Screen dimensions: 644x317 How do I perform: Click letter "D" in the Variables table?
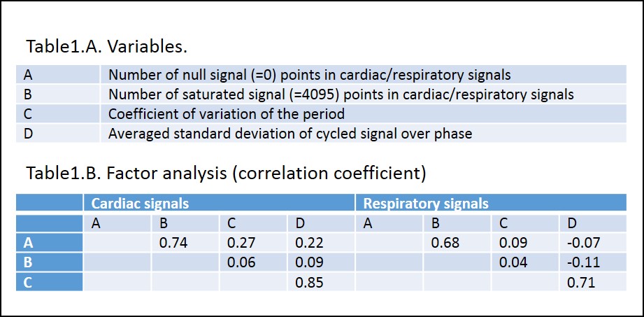pos(29,132)
